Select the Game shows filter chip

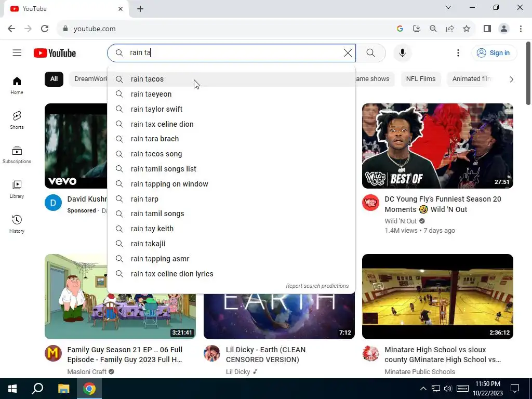375,79
